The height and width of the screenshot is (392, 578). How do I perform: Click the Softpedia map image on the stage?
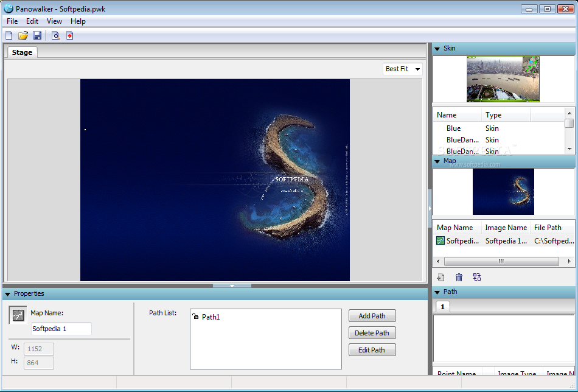215,180
